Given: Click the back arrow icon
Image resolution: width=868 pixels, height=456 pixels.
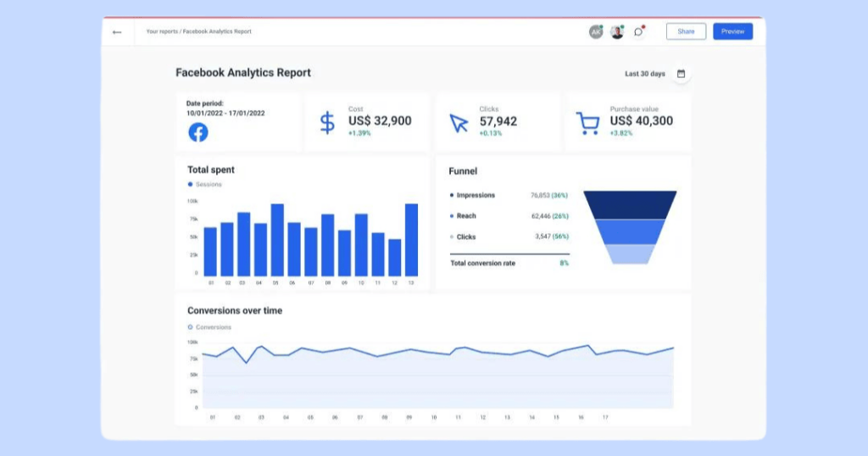Looking at the screenshot, I should point(117,32).
